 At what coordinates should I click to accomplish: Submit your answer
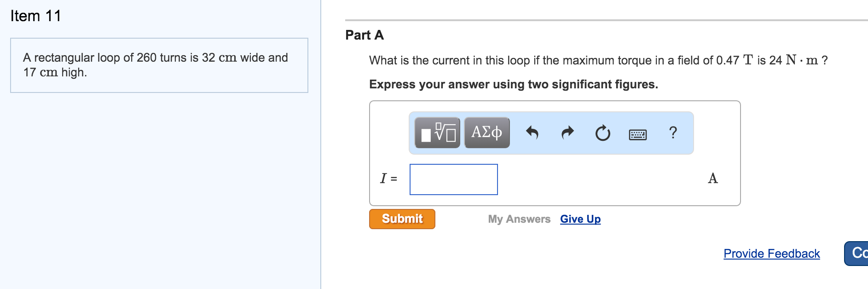coord(401,219)
